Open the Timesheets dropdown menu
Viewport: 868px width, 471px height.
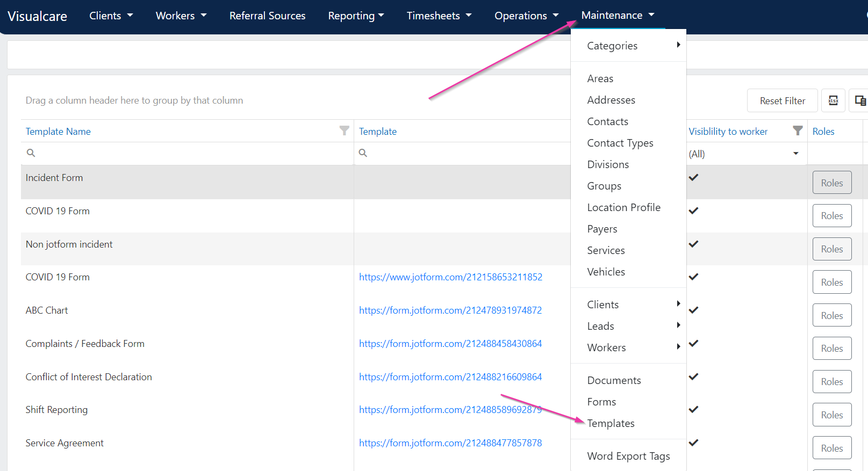[439, 16]
